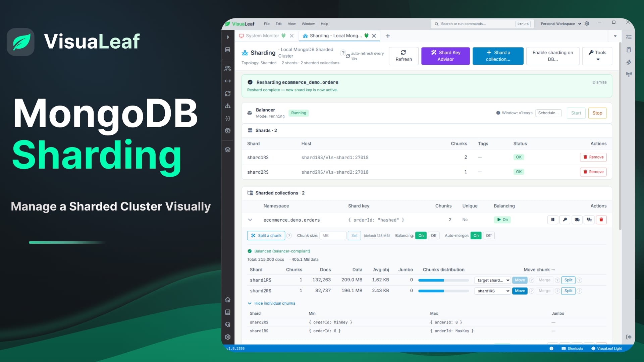Open the lightning bolt icon on right rail
This screenshot has height=362, width=644.
[x=629, y=62]
